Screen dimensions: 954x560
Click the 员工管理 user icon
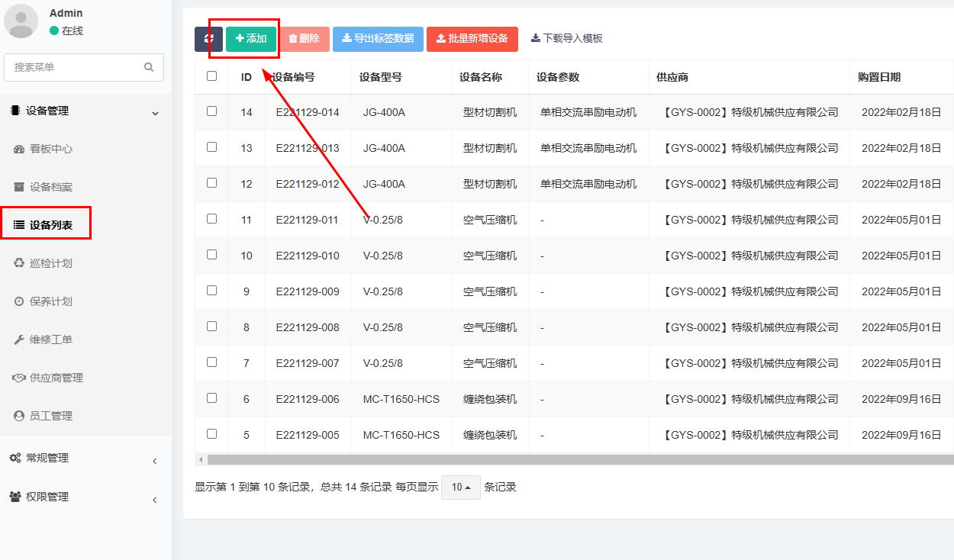(19, 417)
